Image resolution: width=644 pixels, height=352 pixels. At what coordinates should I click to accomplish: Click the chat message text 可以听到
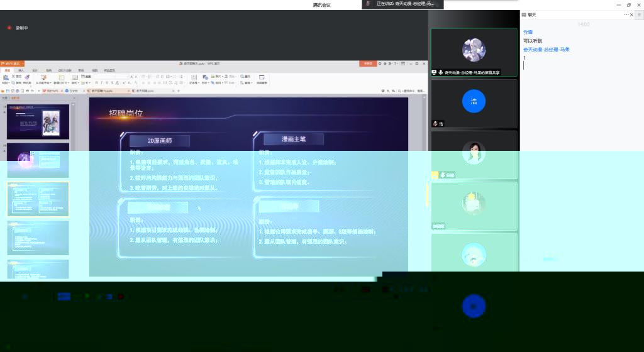tap(532, 41)
